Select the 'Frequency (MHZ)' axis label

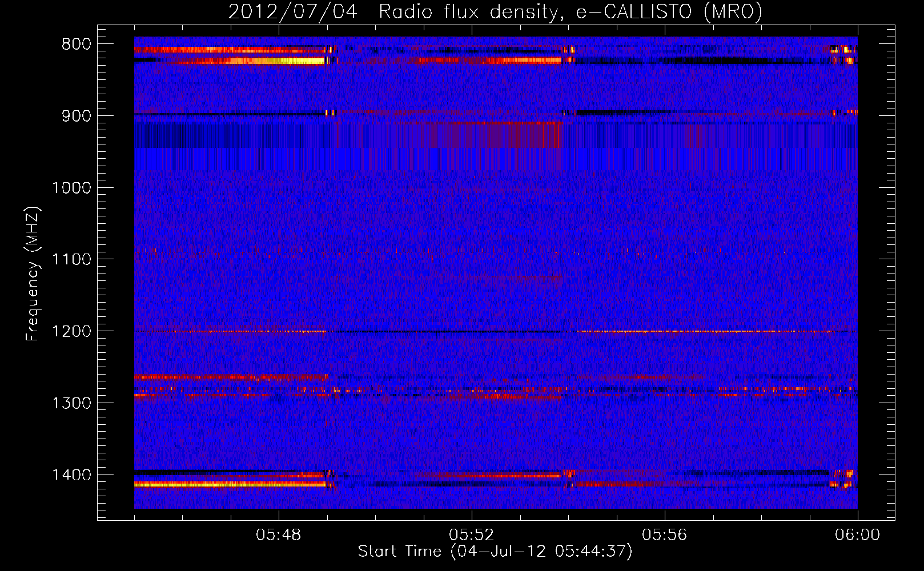click(x=33, y=274)
